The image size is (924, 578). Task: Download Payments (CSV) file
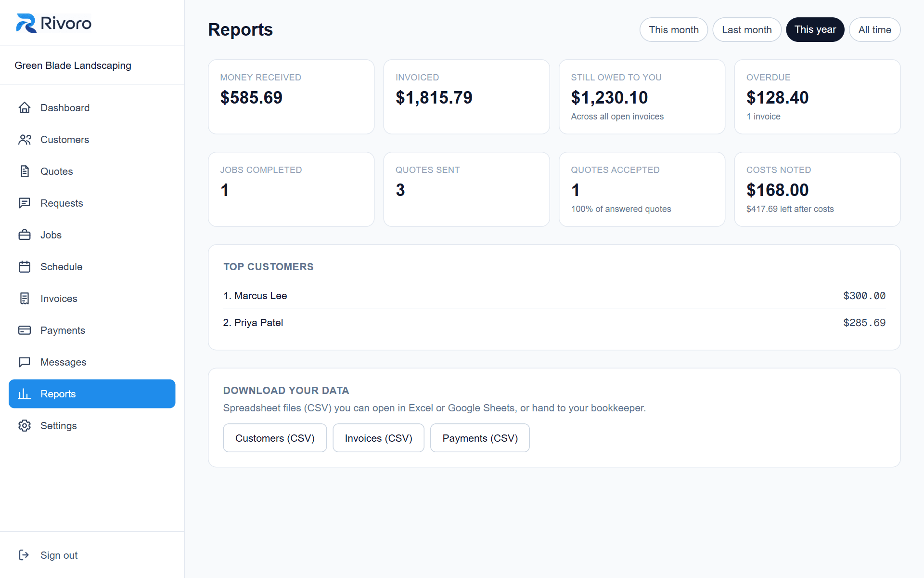click(480, 438)
